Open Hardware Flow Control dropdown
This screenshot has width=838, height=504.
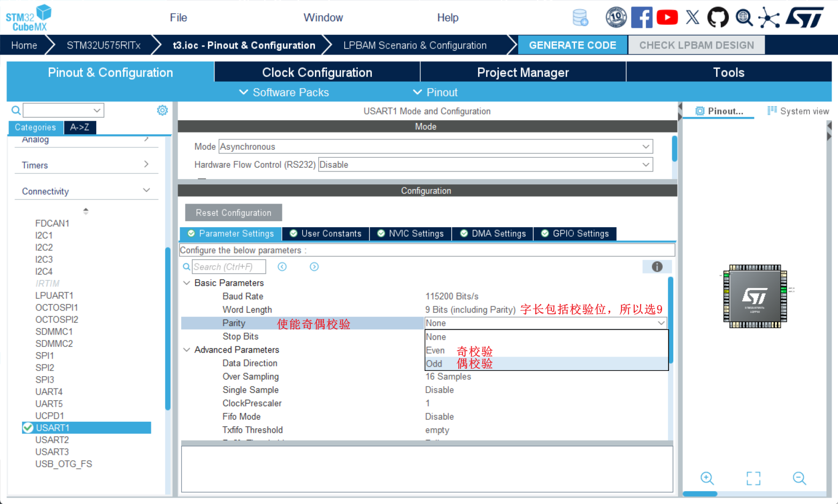pyautogui.click(x=486, y=165)
